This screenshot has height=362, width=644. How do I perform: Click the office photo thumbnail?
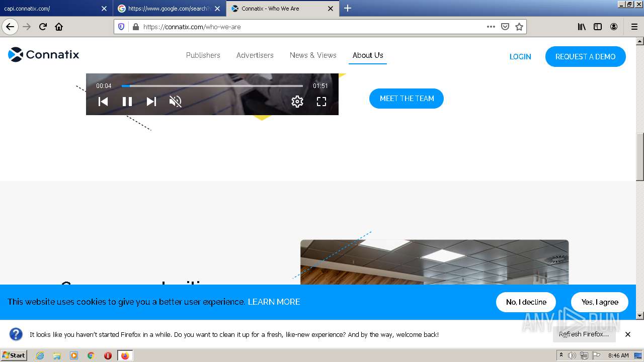[x=434, y=262]
